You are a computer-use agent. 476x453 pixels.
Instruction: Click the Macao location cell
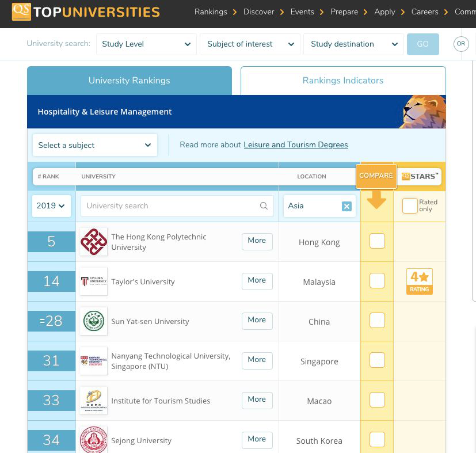[x=319, y=401]
